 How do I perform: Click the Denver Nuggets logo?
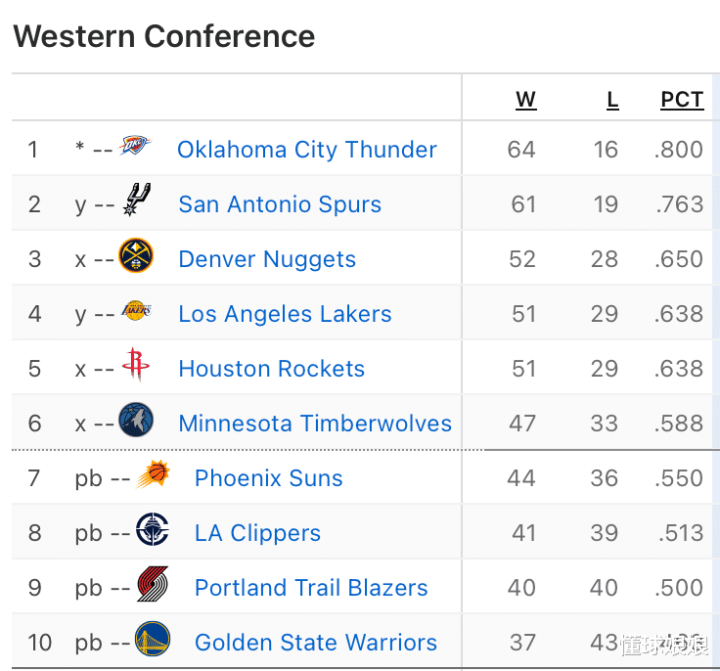(x=136, y=257)
